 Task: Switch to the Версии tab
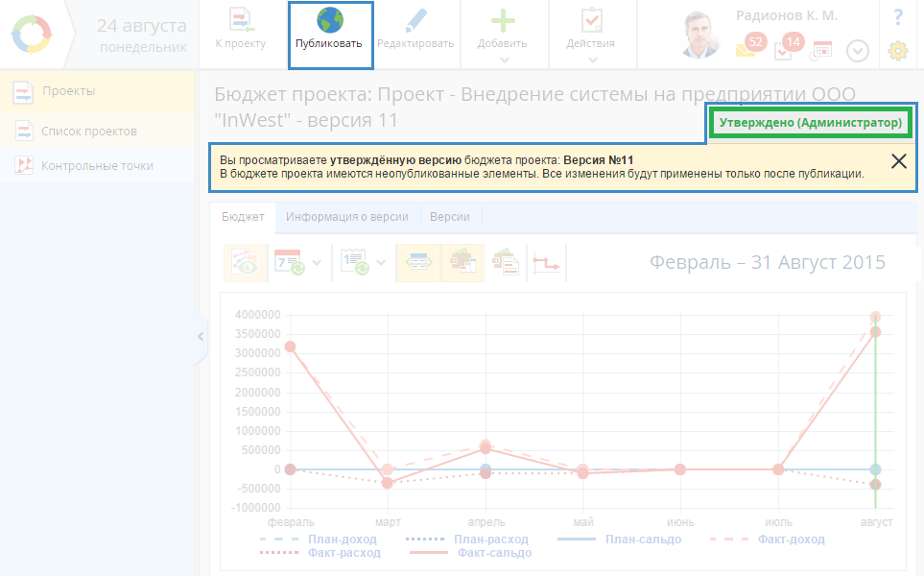[x=450, y=217]
